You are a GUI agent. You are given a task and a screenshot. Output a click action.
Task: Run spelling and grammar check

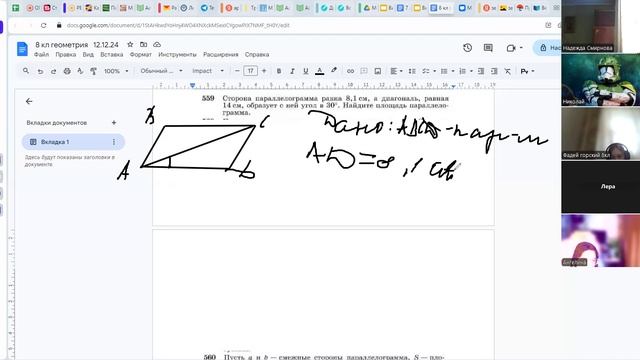click(x=80, y=71)
